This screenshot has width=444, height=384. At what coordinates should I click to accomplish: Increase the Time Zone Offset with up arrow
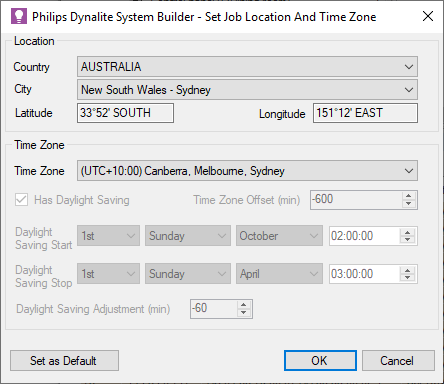coord(409,196)
